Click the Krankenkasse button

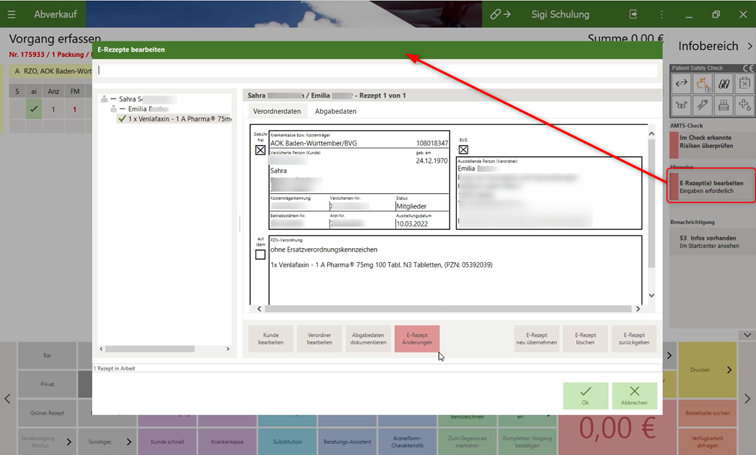[x=227, y=442]
